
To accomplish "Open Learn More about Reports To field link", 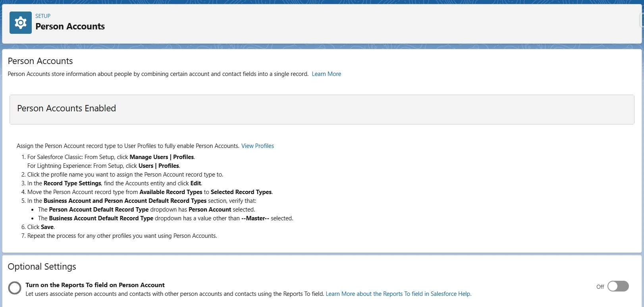I will tap(399, 294).
